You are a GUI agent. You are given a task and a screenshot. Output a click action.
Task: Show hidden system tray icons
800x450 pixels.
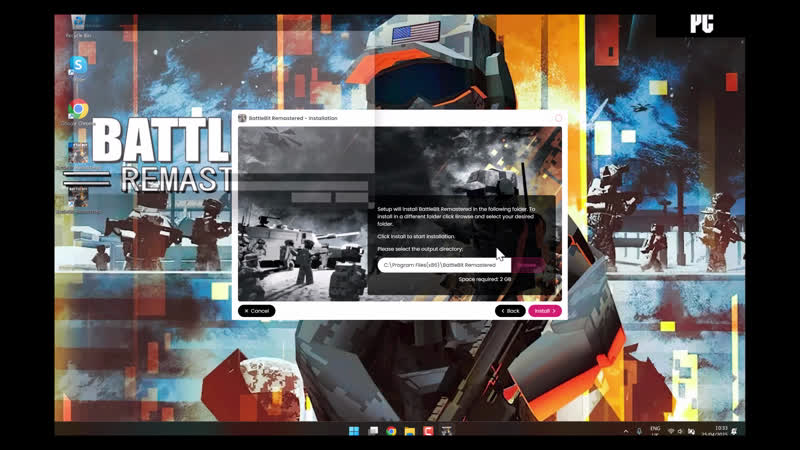[626, 432]
